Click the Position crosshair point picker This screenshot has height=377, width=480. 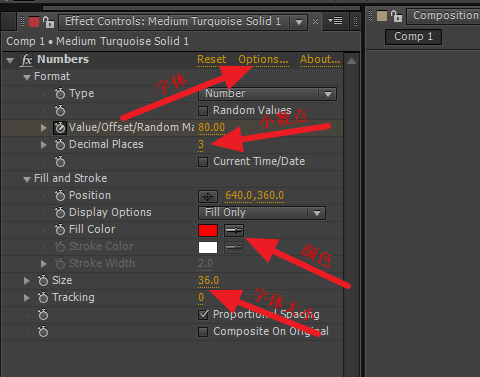208,196
